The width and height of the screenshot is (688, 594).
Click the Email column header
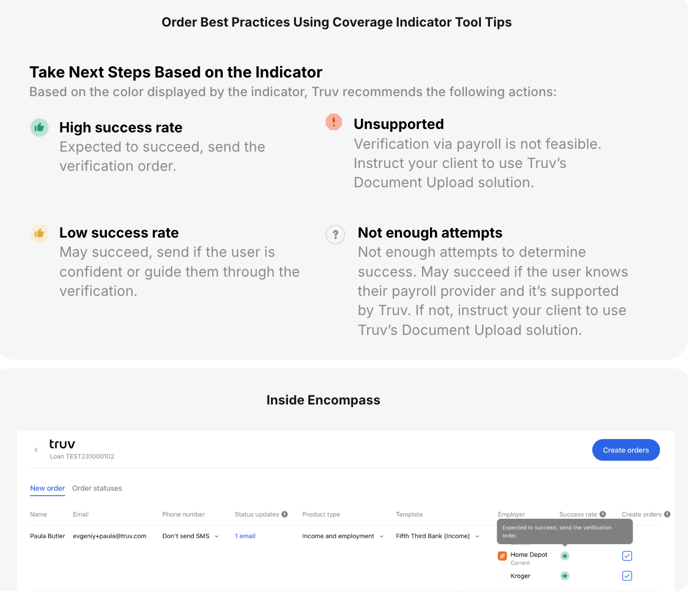click(x=81, y=514)
